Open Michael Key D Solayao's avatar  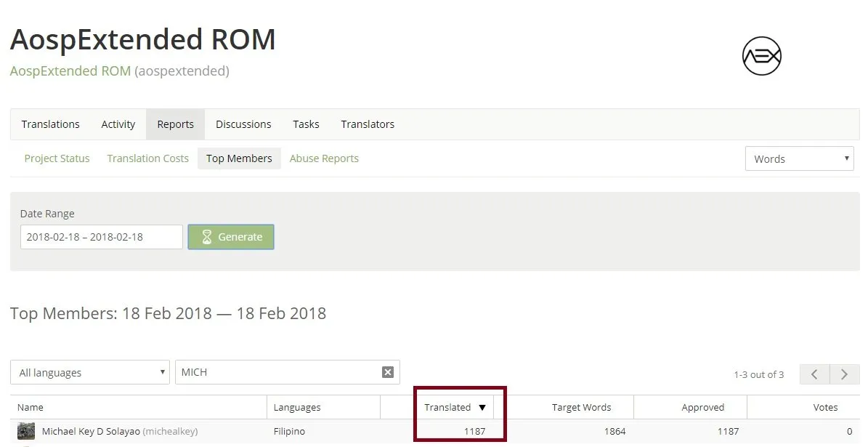tap(26, 431)
